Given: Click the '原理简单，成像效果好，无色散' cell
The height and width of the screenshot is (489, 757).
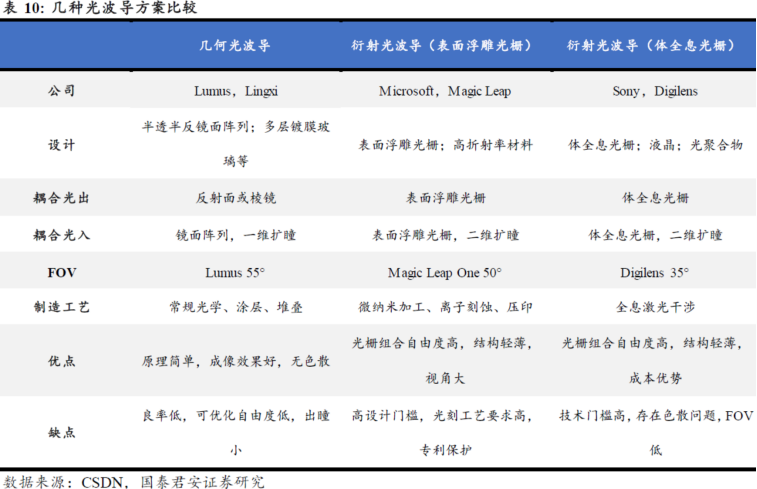Looking at the screenshot, I should (x=236, y=361).
